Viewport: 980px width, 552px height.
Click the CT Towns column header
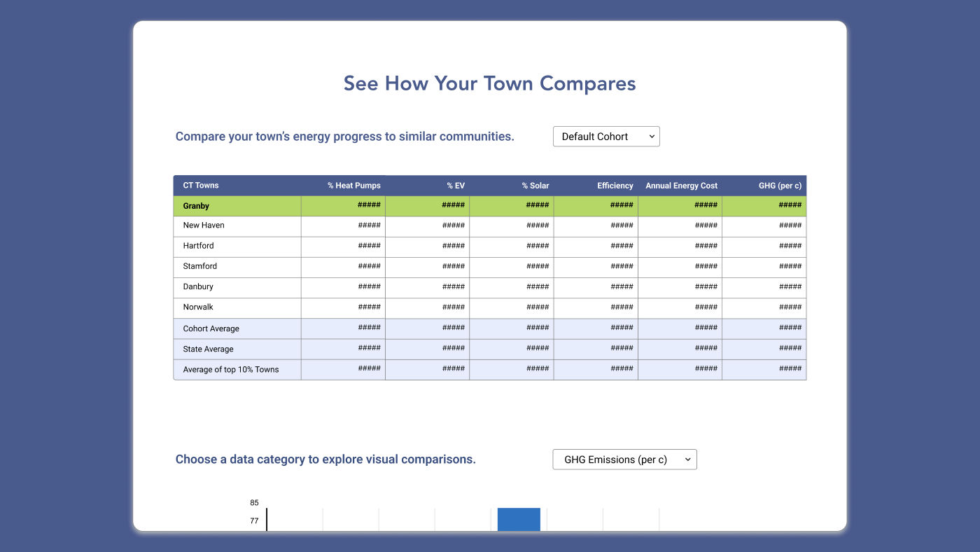point(201,186)
